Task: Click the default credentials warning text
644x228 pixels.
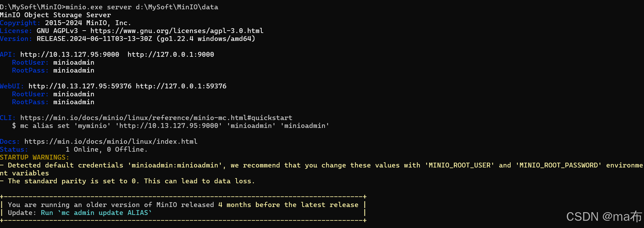Action: point(321,169)
